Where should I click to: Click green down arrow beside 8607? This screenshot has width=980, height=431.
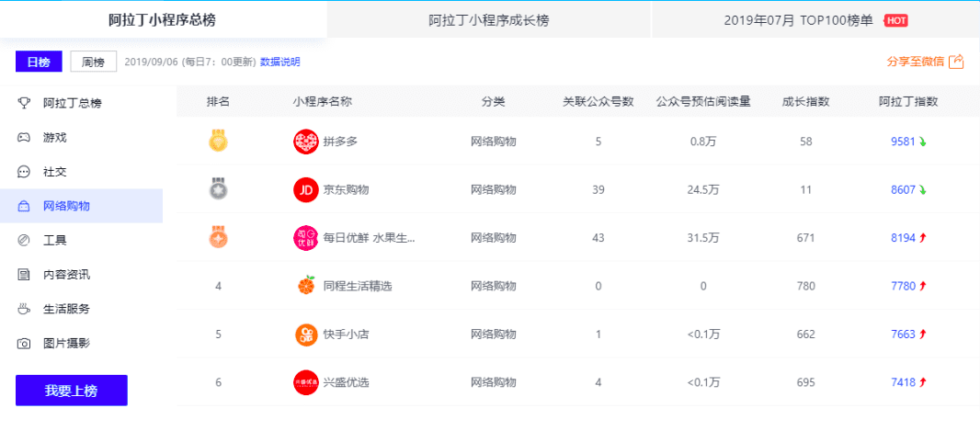pyautogui.click(x=922, y=190)
